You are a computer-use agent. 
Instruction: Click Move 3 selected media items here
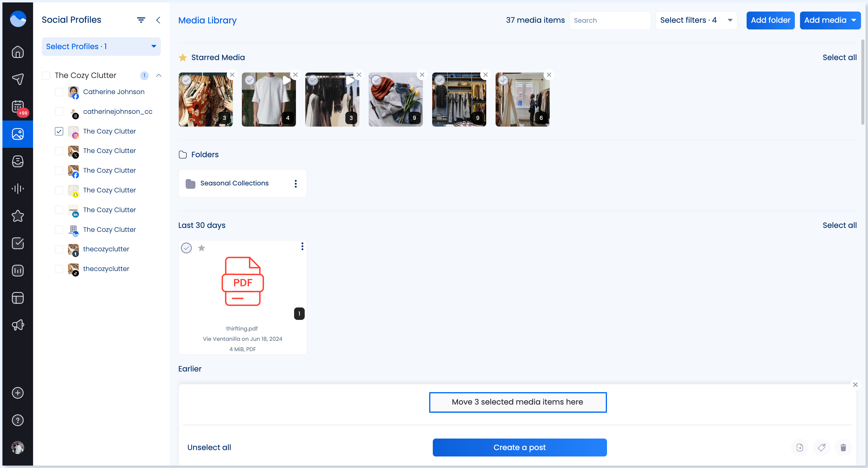517,402
